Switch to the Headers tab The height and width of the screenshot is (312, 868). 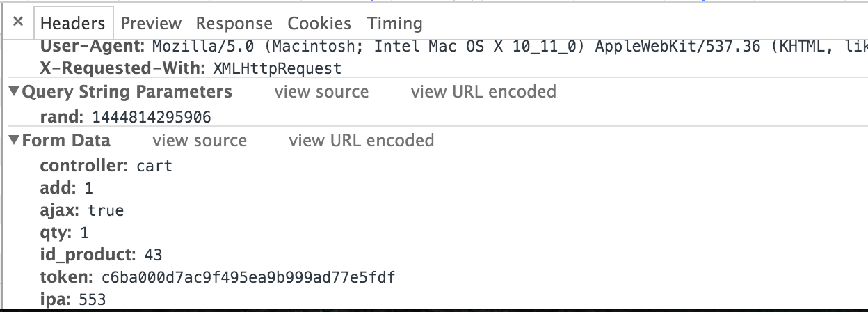(72, 23)
